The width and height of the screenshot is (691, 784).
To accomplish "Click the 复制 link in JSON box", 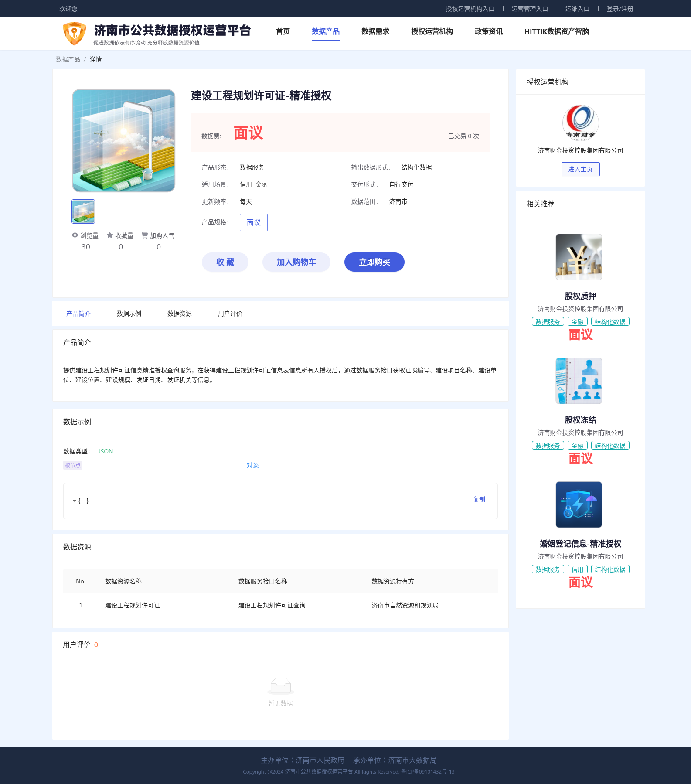I will [x=479, y=499].
